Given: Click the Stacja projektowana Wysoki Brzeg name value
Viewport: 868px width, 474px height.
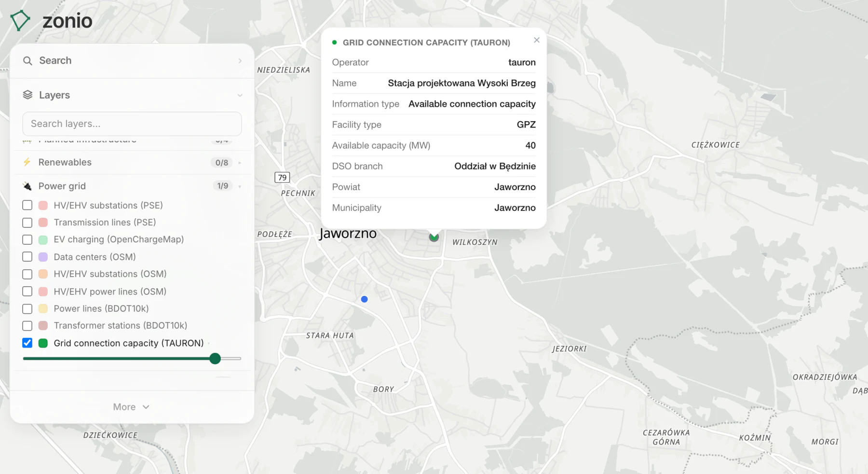Looking at the screenshot, I should point(462,83).
